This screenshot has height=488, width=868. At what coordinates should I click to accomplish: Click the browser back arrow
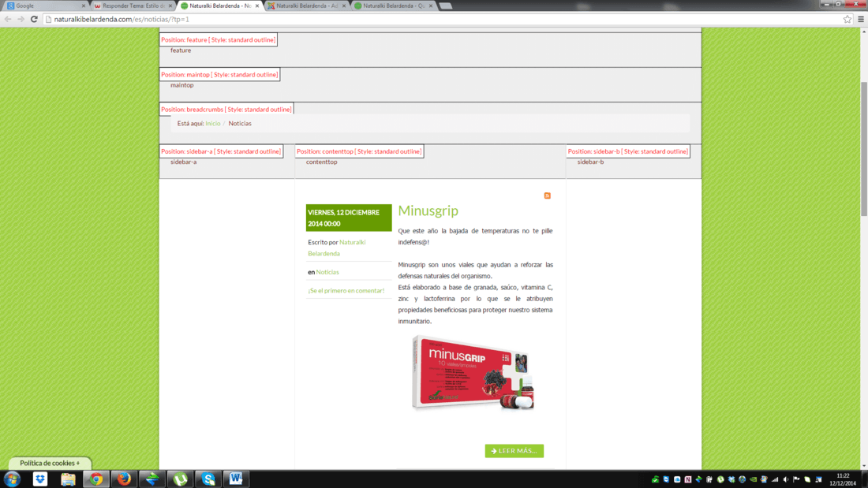(x=8, y=20)
